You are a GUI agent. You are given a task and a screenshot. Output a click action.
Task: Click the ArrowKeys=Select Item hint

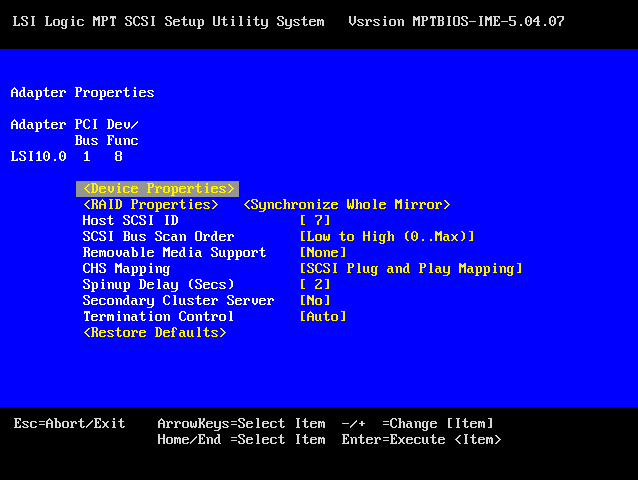(241, 423)
